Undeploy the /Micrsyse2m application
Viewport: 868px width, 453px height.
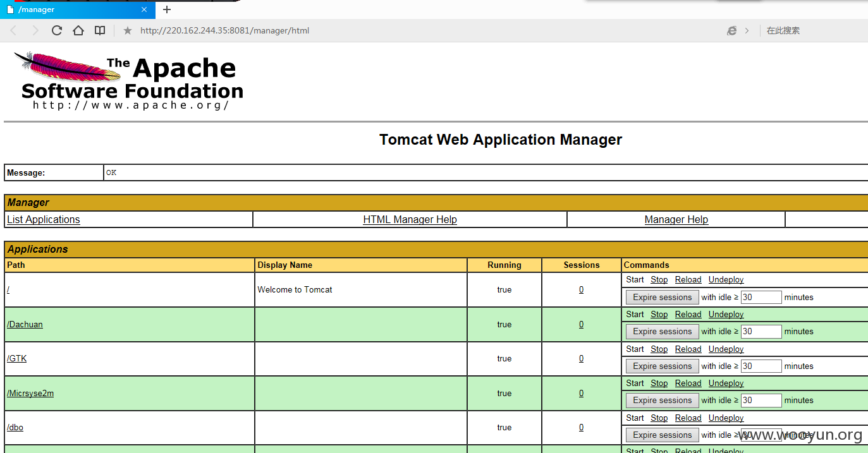click(x=726, y=383)
